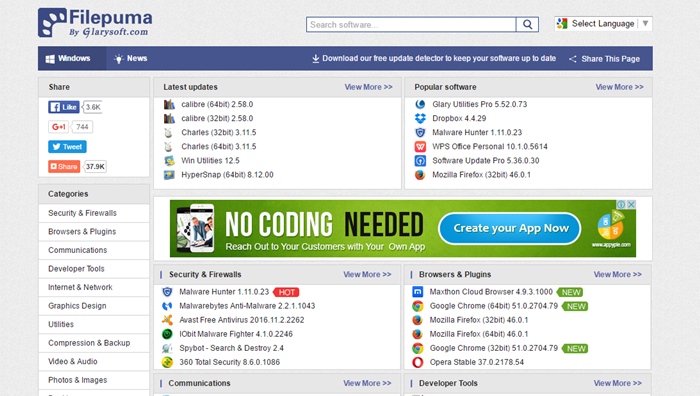Open Opera Stable 37.0.2178.54
700x396 pixels.
[x=477, y=362]
